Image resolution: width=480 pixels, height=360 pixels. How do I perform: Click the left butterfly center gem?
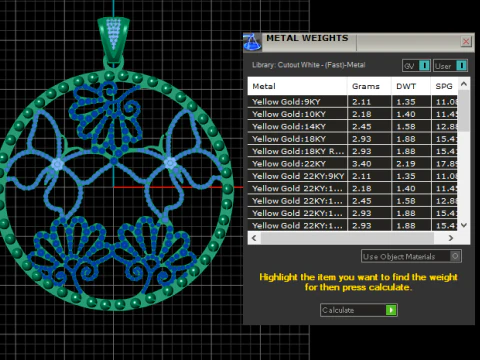point(57,164)
